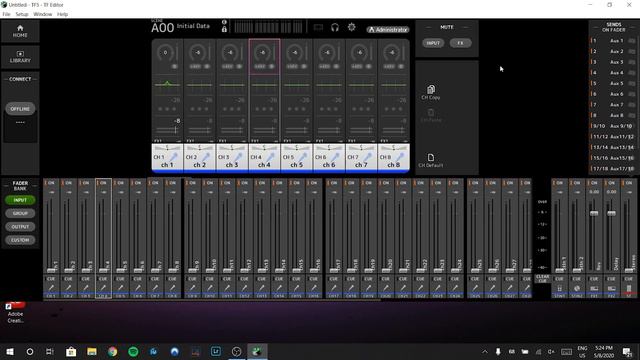Click the lock icon beside scene name
Image resolution: width=640 pixels, height=360 pixels.
coord(224,29)
